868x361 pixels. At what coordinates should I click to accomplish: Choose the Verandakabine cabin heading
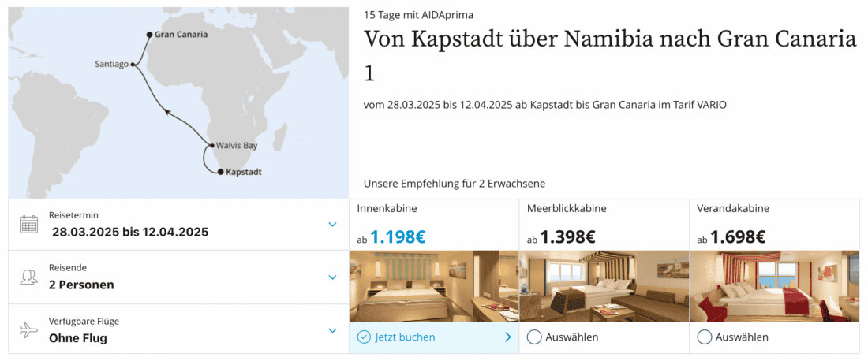point(733,209)
